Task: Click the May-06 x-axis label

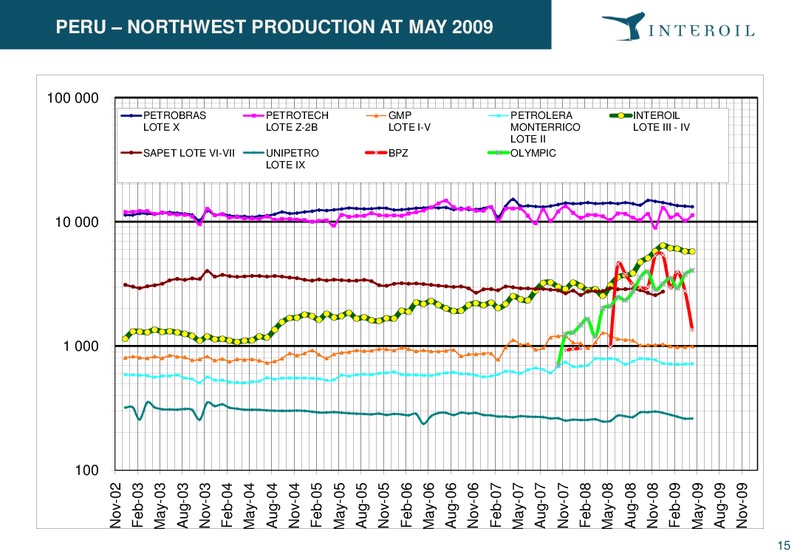Action: (x=430, y=506)
